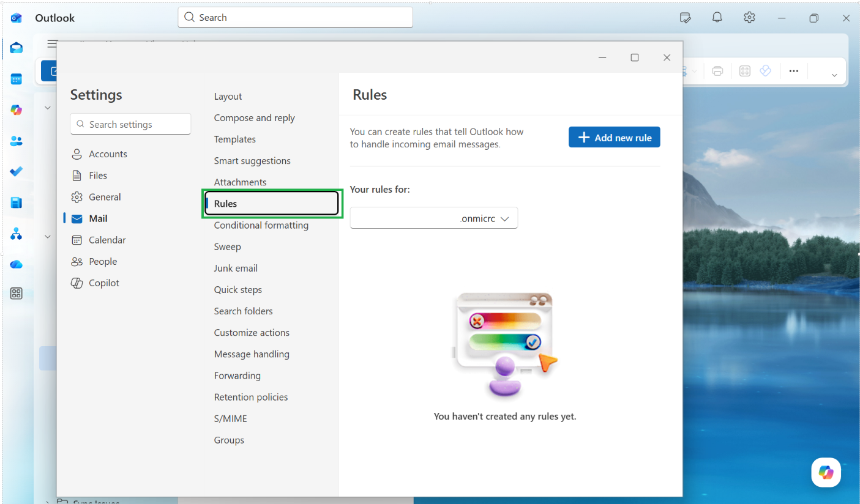Open Conditional formatting settings
Image resolution: width=860 pixels, height=504 pixels.
coord(261,225)
